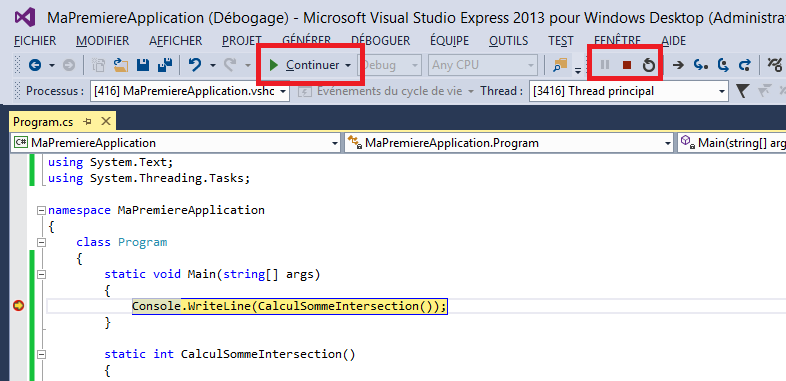Click the Step Out icon
The height and width of the screenshot is (381, 786).
(x=745, y=65)
